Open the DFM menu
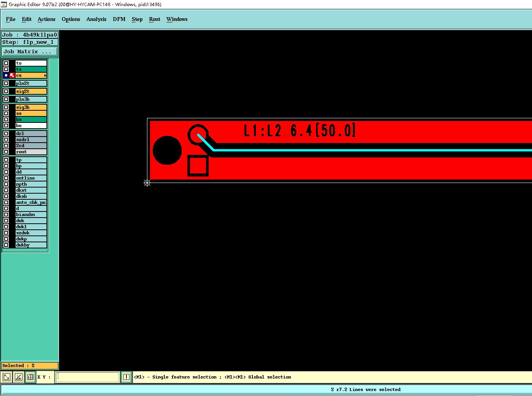Viewport: 532px width, 396px height. coord(119,19)
